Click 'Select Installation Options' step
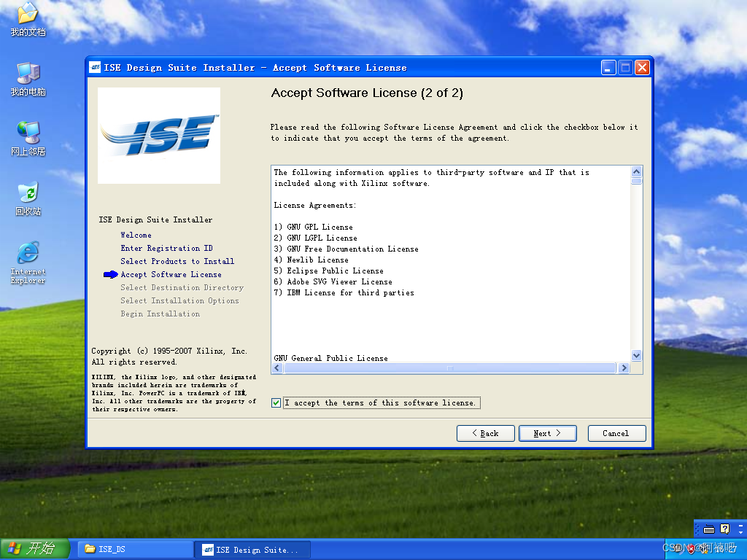 pyautogui.click(x=179, y=301)
